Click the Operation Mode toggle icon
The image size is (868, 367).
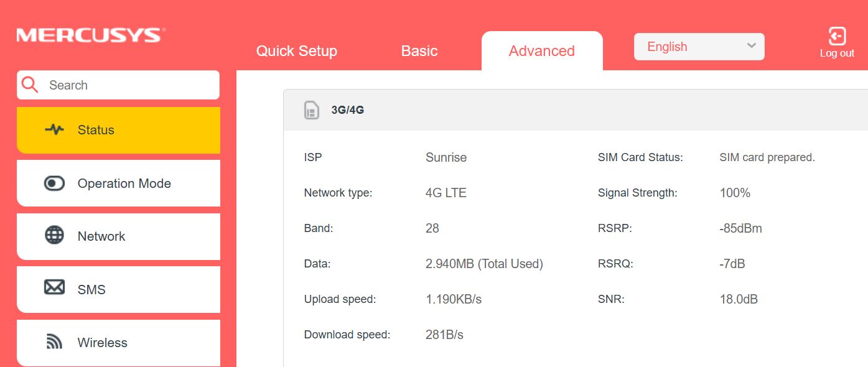click(x=55, y=183)
